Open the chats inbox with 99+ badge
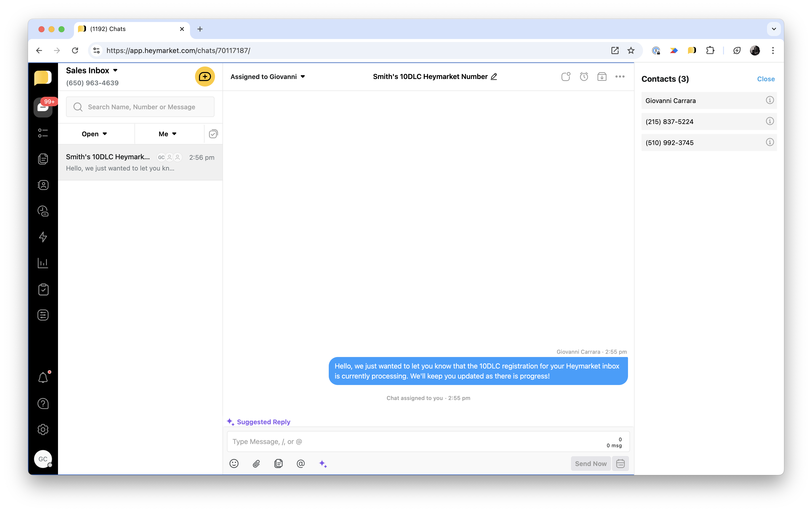This screenshot has height=512, width=812. [x=43, y=107]
